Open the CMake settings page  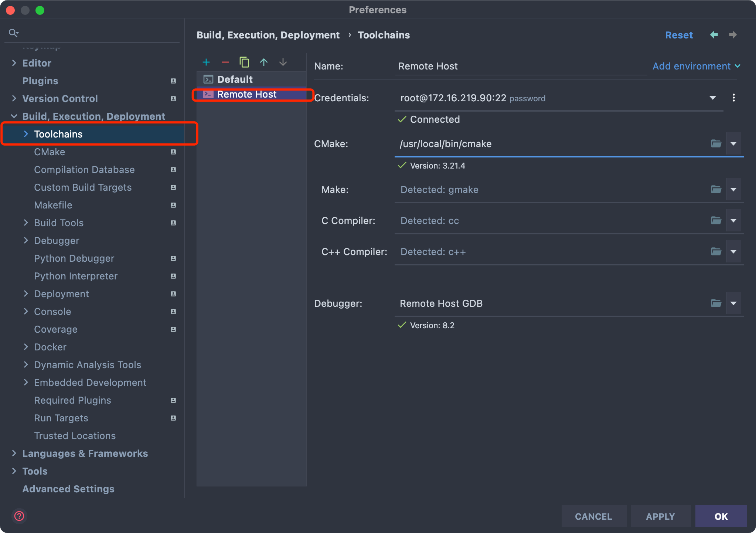click(x=50, y=152)
